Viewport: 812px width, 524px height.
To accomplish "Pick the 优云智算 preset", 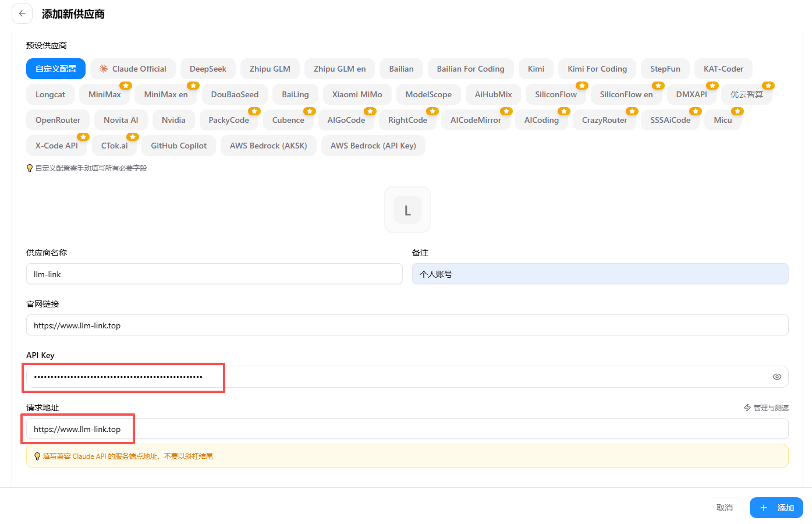I will pos(747,94).
